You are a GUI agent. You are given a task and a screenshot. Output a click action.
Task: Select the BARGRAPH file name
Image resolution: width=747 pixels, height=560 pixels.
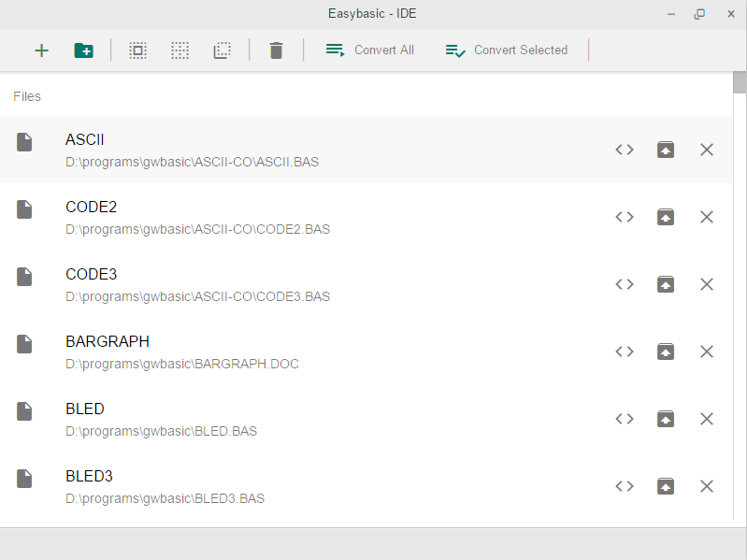(108, 341)
